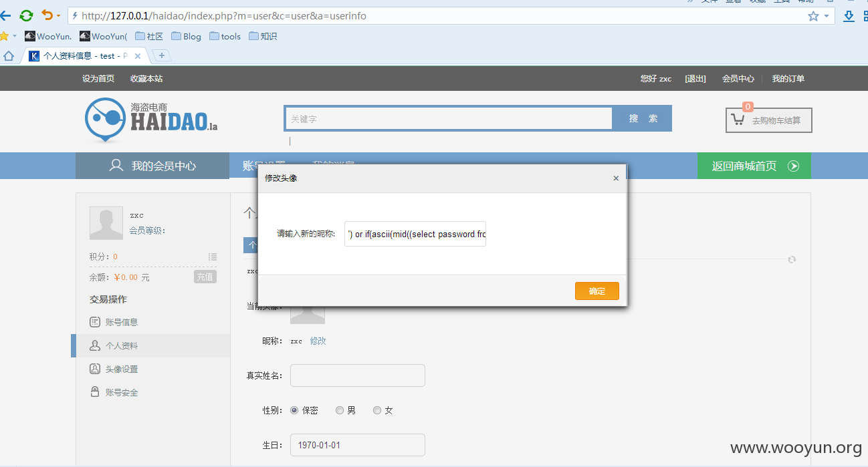Open dropdown next to the orange undo arrow
Viewport: 868px width, 467px height.
(58, 15)
